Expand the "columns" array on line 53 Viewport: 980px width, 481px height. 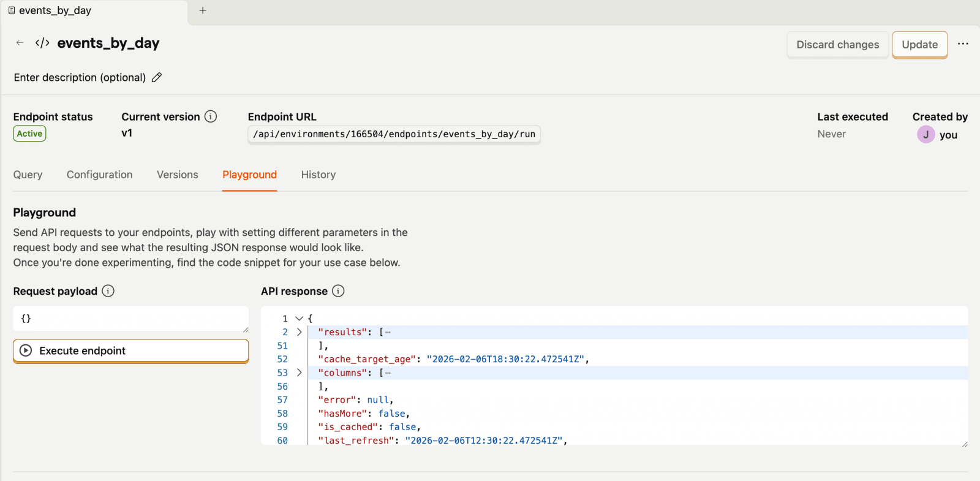tap(299, 373)
